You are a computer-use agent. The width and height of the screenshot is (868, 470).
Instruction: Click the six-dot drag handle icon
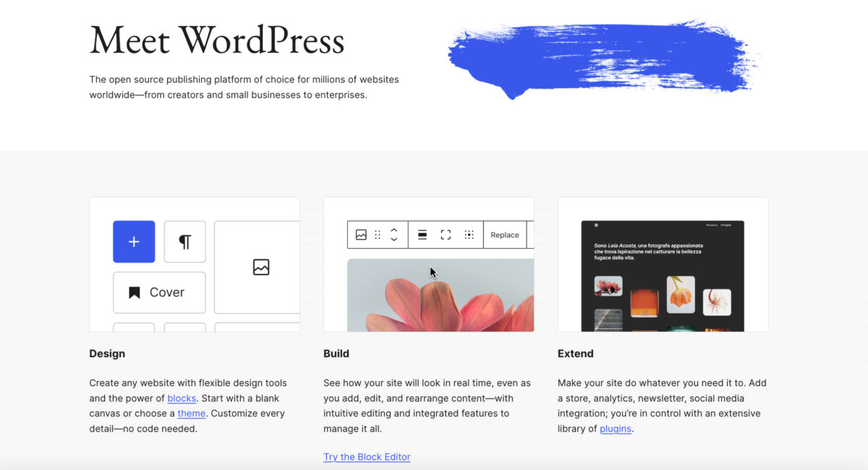point(378,235)
